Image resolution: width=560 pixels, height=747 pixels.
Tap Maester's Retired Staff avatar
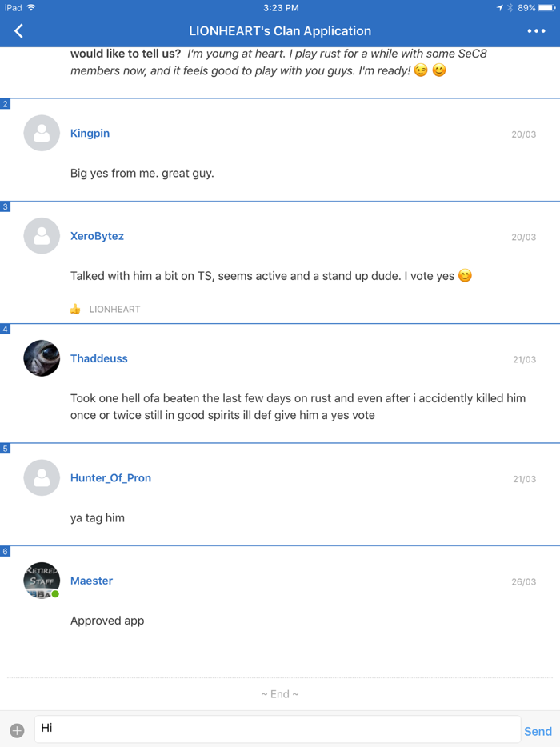coord(41,580)
